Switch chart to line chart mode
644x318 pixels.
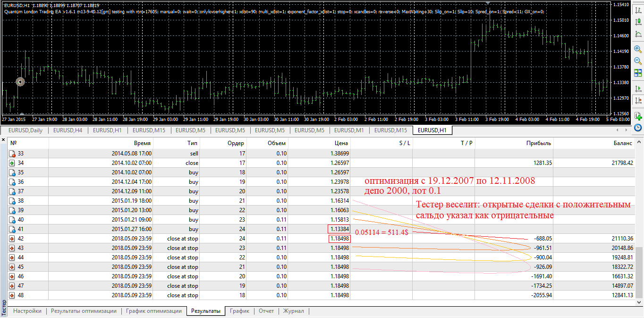[x=638, y=34]
